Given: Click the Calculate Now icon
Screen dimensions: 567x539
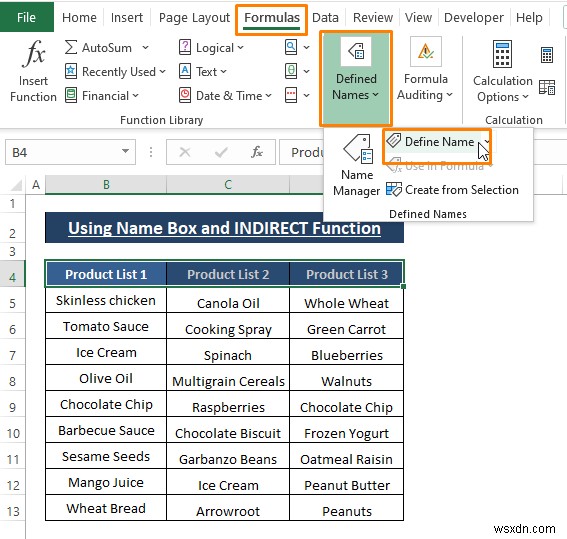Looking at the screenshot, I should pyautogui.click(x=547, y=55).
